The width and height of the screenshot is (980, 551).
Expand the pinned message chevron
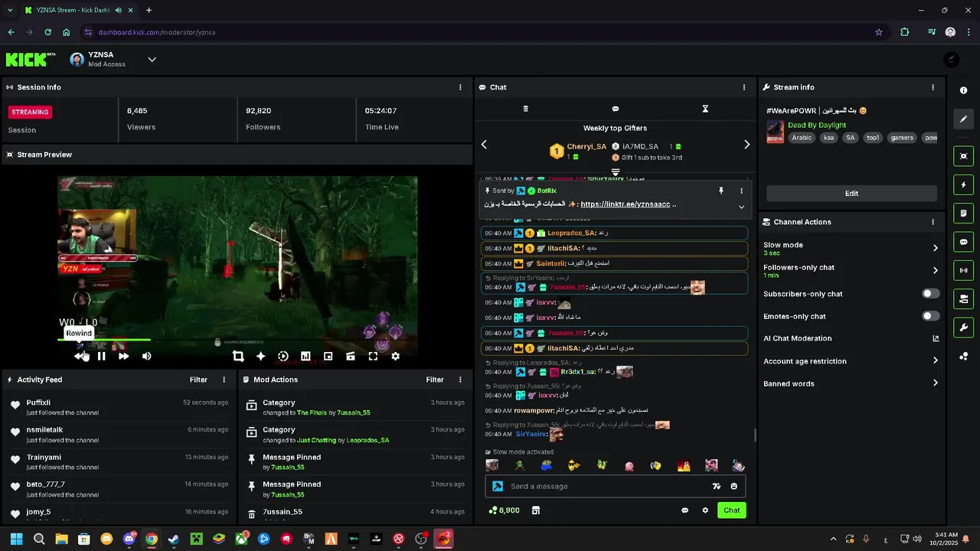[x=741, y=207]
